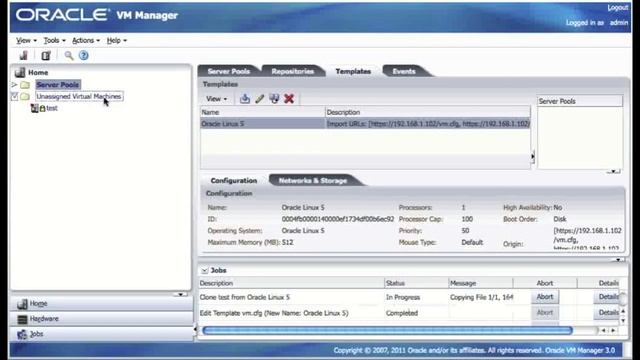Select the Configuration sub-tab
640x360 pixels.
[x=234, y=180]
